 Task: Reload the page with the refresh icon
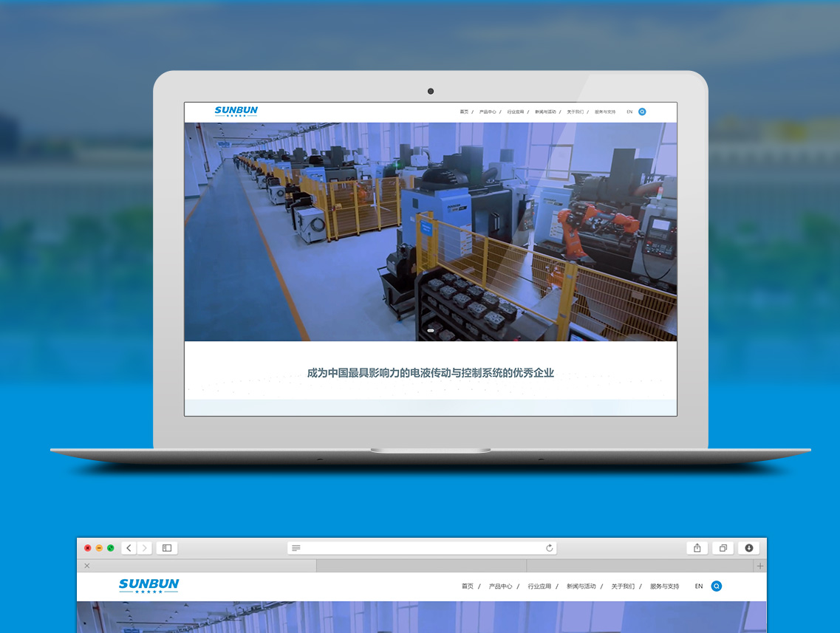click(x=549, y=548)
